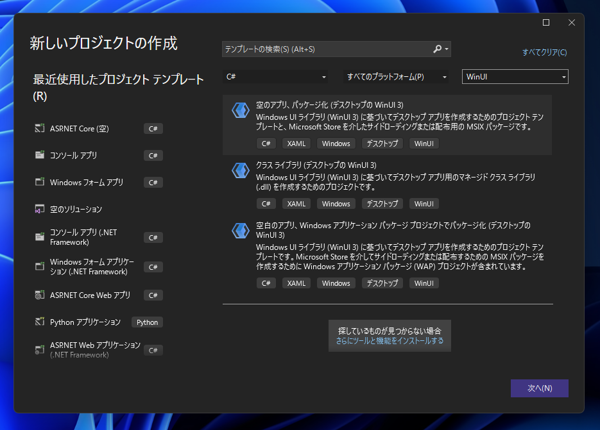Click the すべてクリア link
The image size is (600, 430).
545,52
